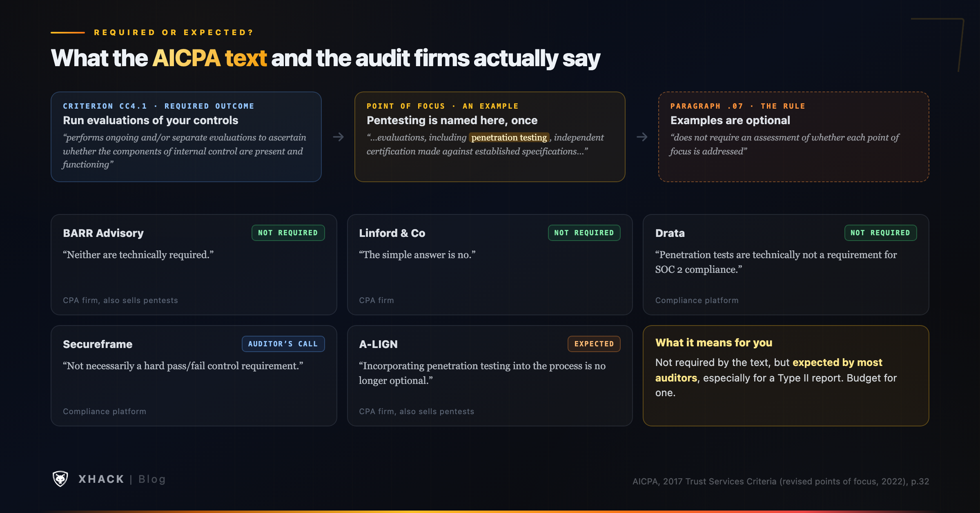Screen dimensions: 980x513
Task: Click 'Compliance platform' caption under Secureframe
Action: coord(105,411)
